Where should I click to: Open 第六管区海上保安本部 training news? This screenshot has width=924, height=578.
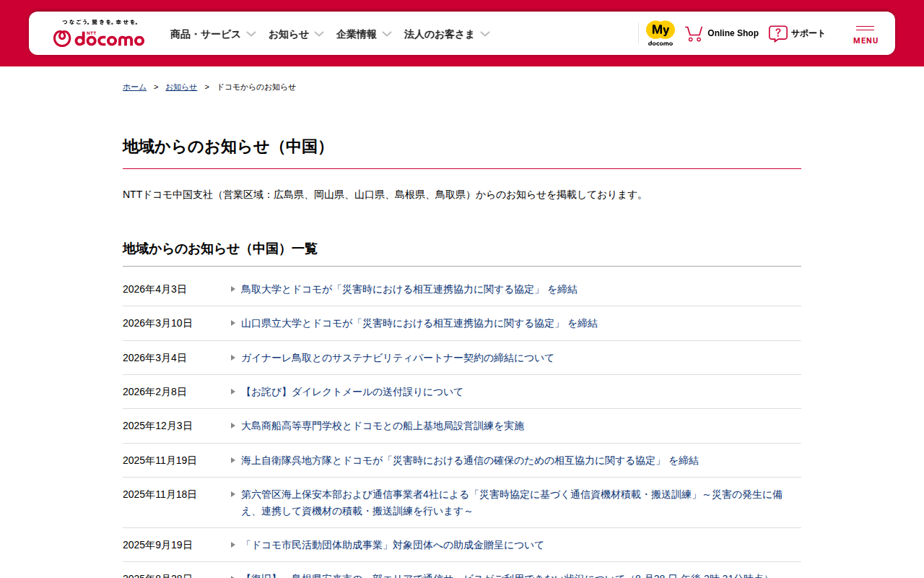(x=512, y=503)
